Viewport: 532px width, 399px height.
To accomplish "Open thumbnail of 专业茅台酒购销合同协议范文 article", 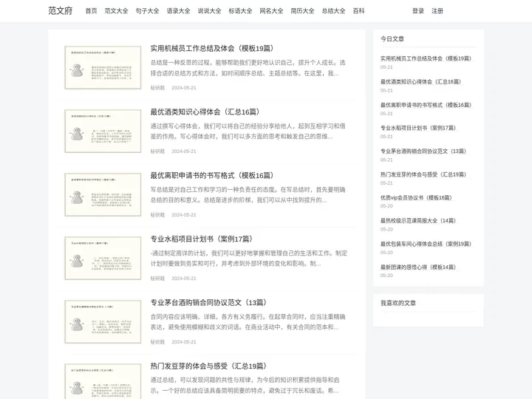I will [103, 321].
